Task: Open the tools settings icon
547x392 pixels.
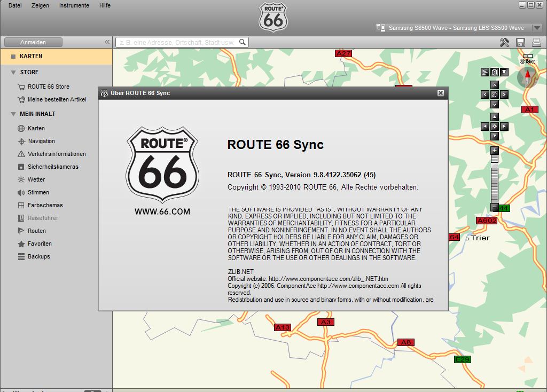Action: [504, 42]
